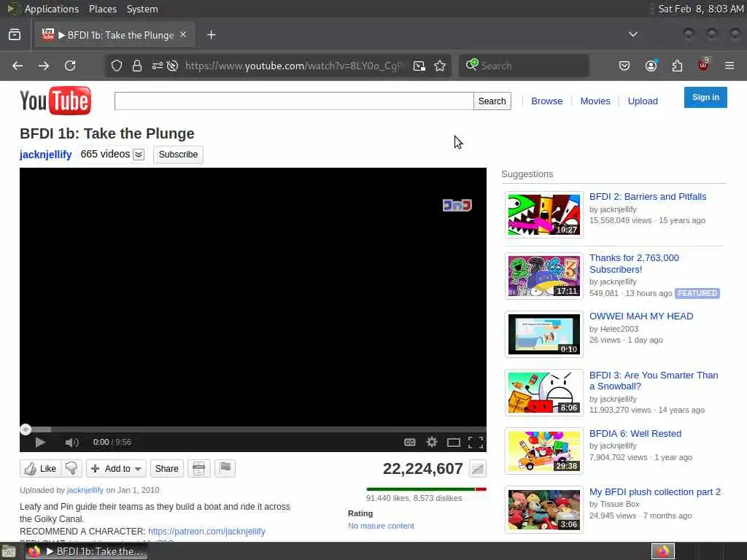
Task: Open the Movies menu item
Action: tap(595, 101)
